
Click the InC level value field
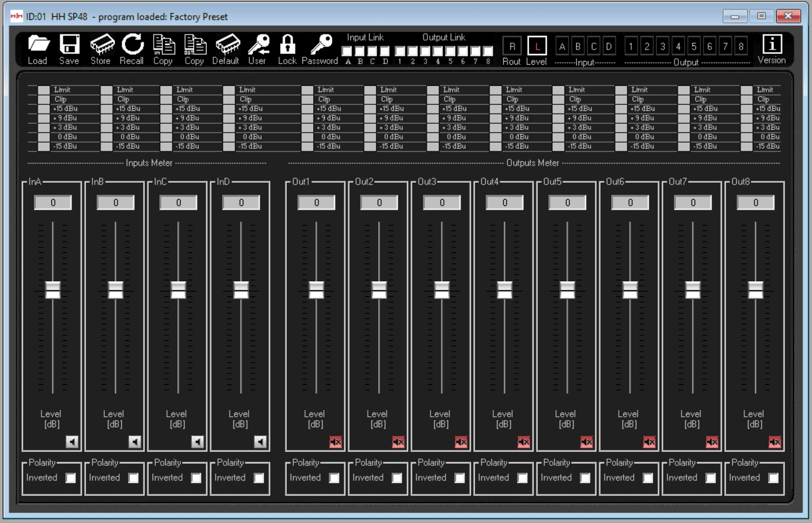click(178, 203)
